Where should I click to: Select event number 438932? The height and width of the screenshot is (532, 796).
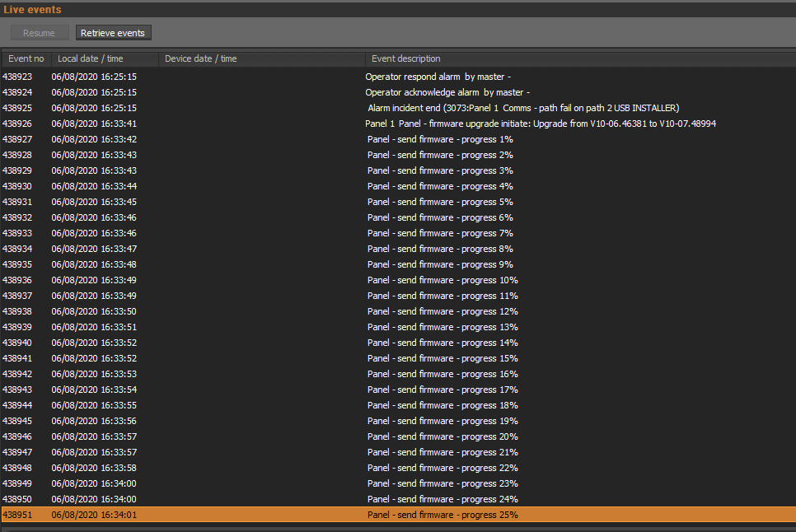17,217
